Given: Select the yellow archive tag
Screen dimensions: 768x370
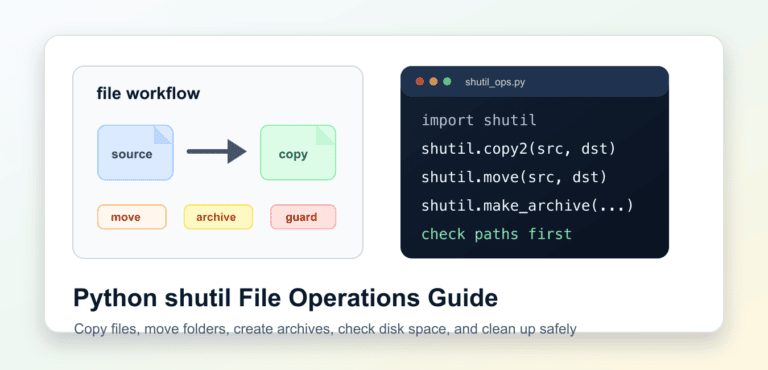Looking at the screenshot, I should point(218,217).
